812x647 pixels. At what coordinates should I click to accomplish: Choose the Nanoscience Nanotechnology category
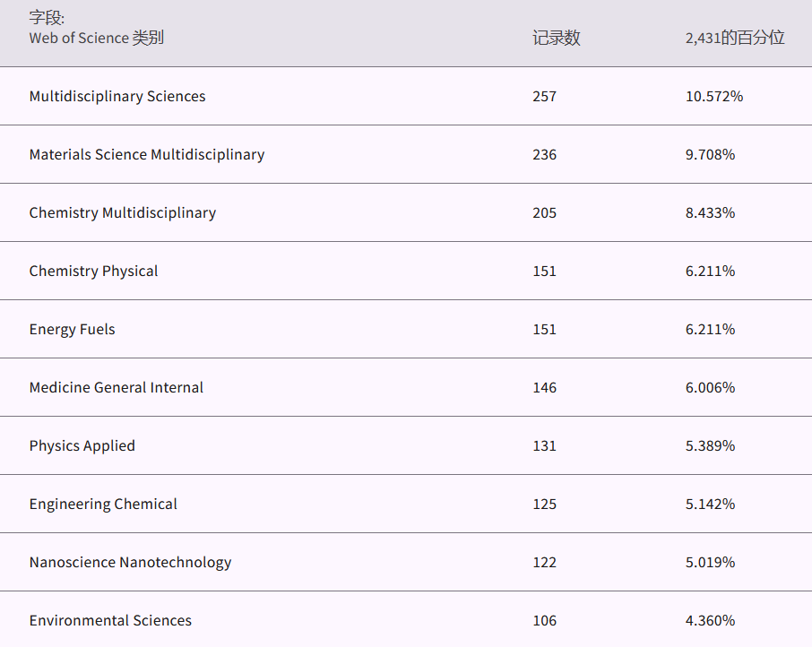pyautogui.click(x=130, y=562)
